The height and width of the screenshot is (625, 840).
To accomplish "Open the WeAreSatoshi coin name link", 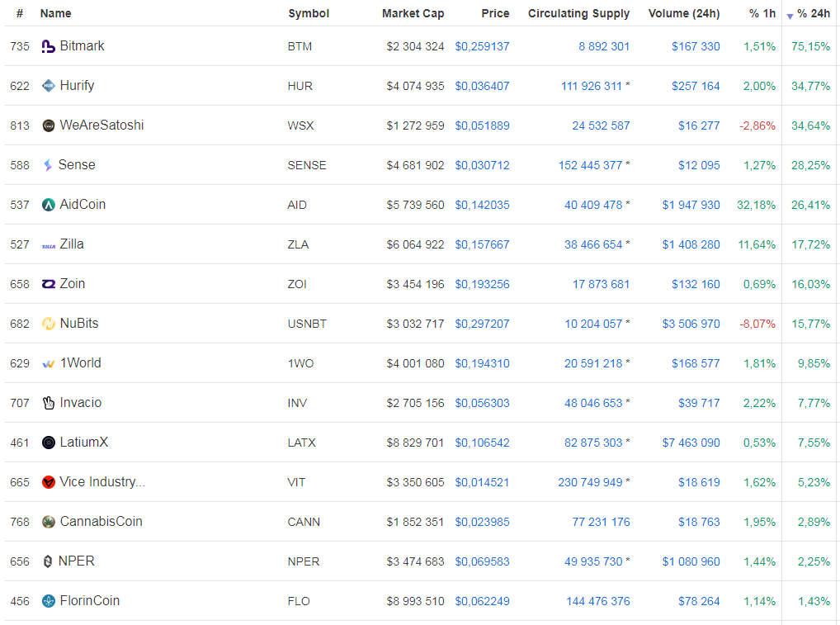I will (101, 125).
